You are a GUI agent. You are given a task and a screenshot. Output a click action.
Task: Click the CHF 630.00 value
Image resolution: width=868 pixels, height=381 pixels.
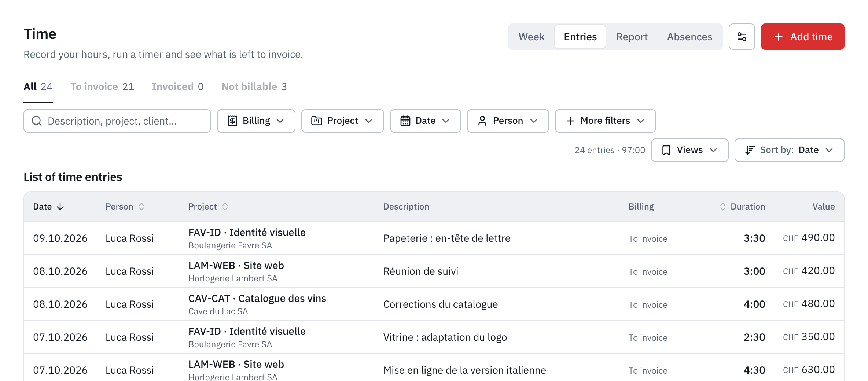point(809,370)
